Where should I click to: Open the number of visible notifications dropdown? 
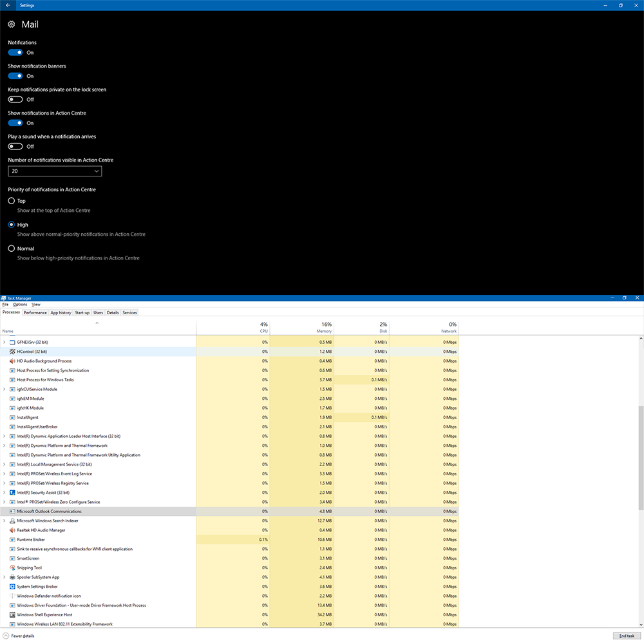[x=55, y=171]
